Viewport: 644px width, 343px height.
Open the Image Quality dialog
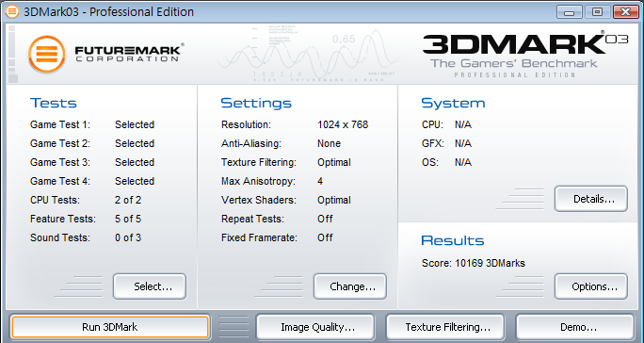coord(315,327)
